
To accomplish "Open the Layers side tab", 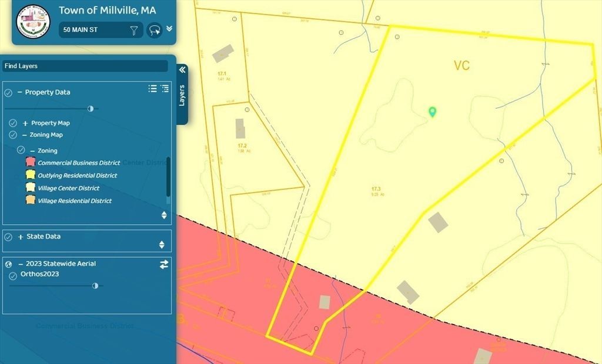I will pyautogui.click(x=182, y=96).
